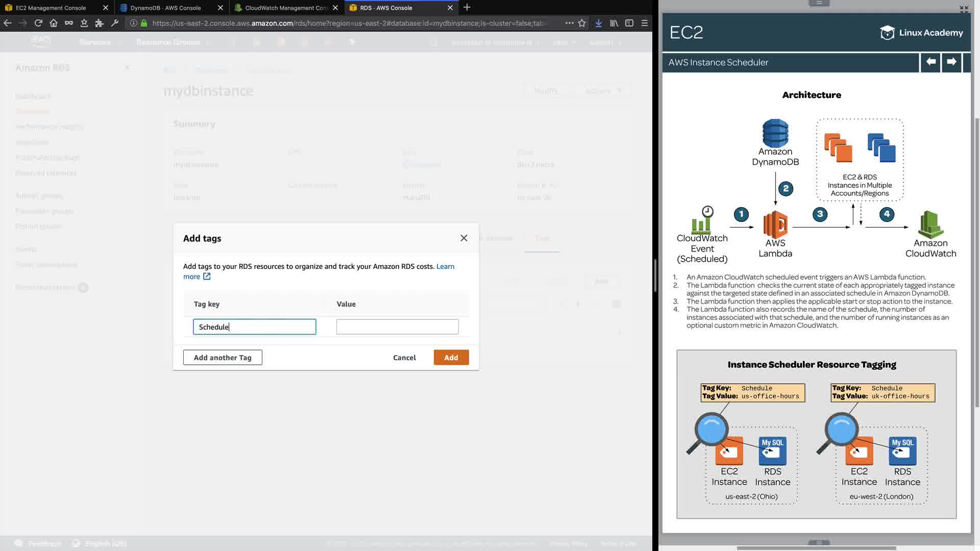Open the downloads arrow icon
Image resolution: width=980 pixels, height=551 pixels.
599,23
